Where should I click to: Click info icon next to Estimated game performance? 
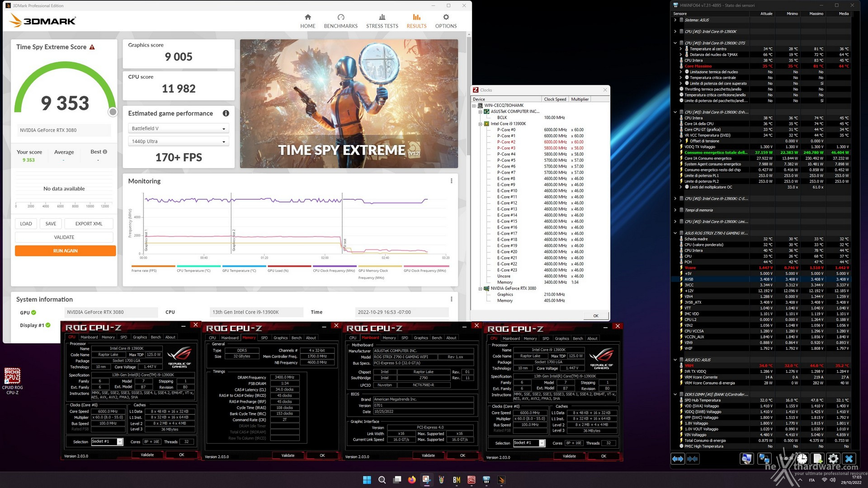point(226,113)
